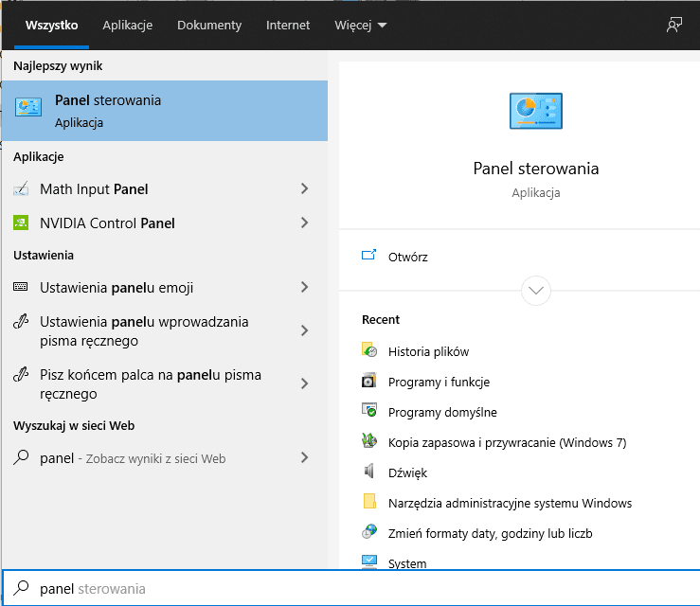The width and height of the screenshot is (700, 606).
Task: Open recent item Dźwięk
Action: point(407,472)
